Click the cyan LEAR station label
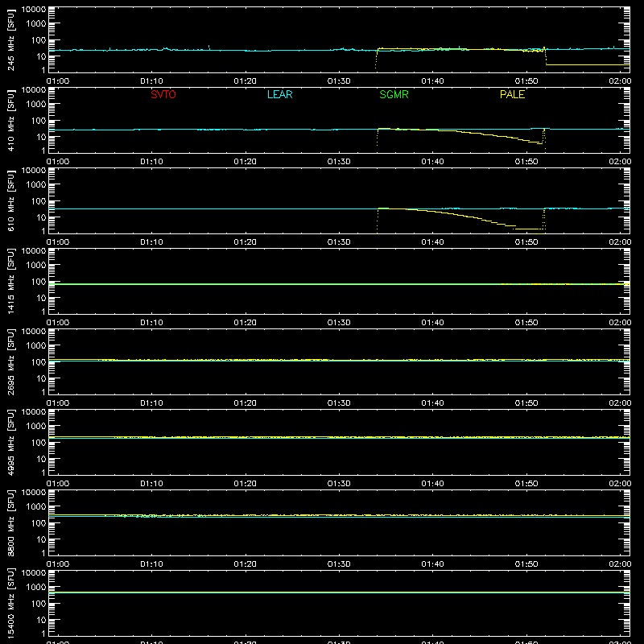The height and width of the screenshot is (644, 644). (x=279, y=94)
